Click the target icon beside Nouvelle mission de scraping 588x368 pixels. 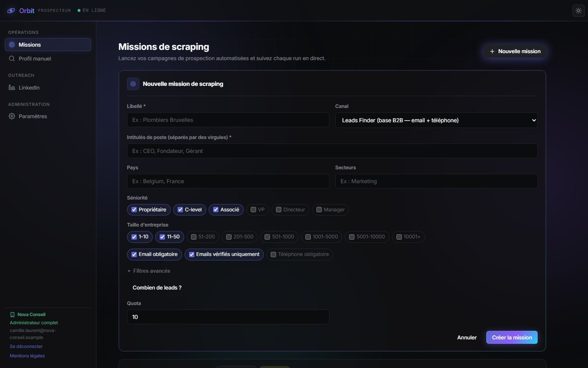tap(133, 84)
